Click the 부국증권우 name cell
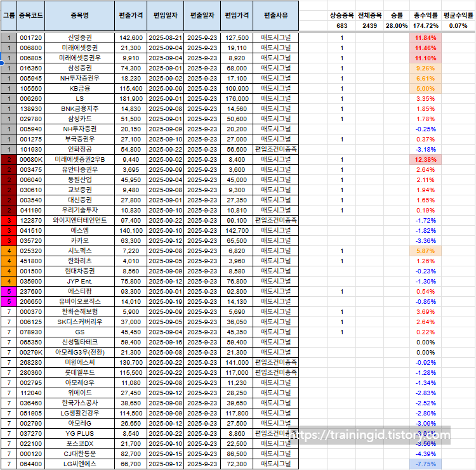 click(x=79, y=140)
